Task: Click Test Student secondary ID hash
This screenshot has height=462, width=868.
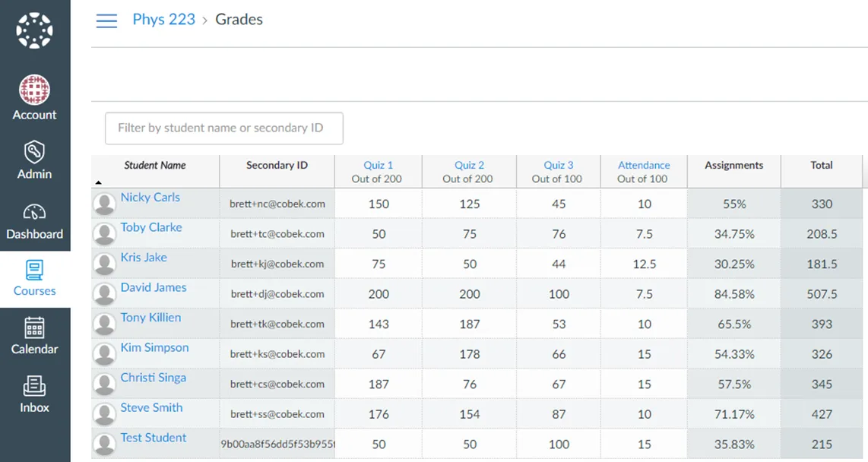Action: [277, 444]
